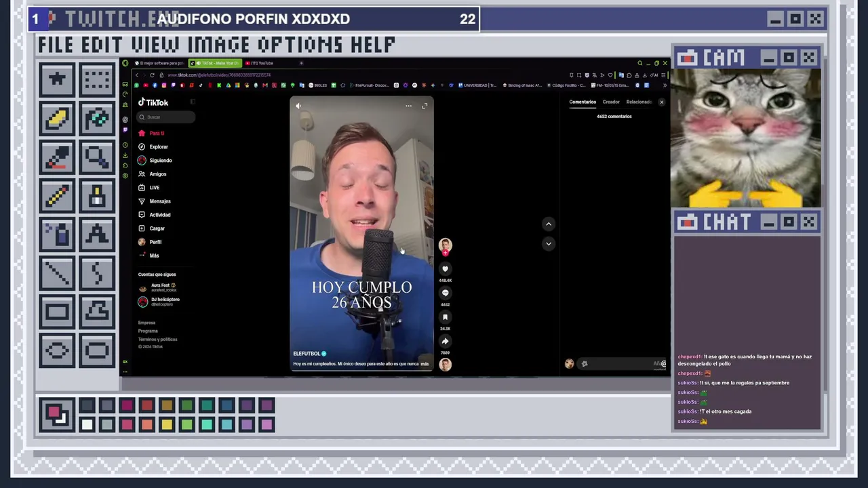Activate the magnifier zoom tool
This screenshot has width=868, height=488.
click(98, 157)
